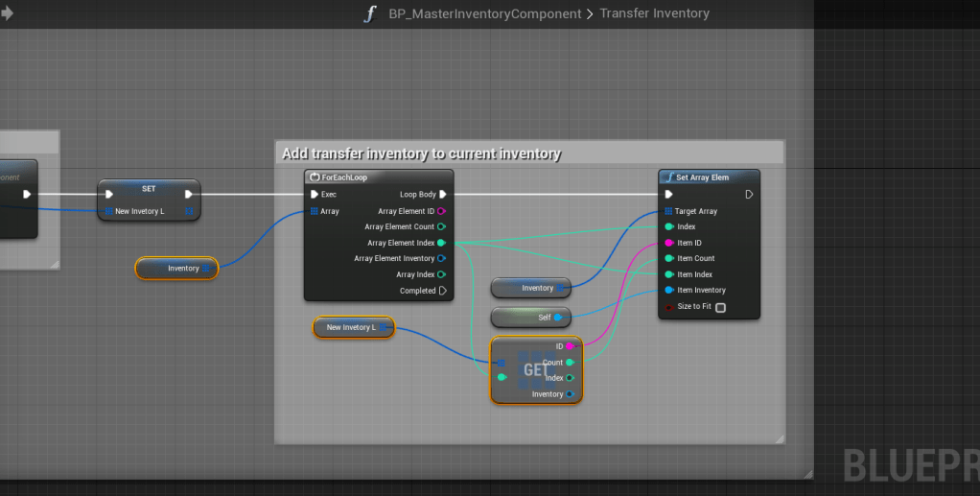Select the Set Array Elem node title
Viewport: 980px width, 496px height.
[x=709, y=177]
